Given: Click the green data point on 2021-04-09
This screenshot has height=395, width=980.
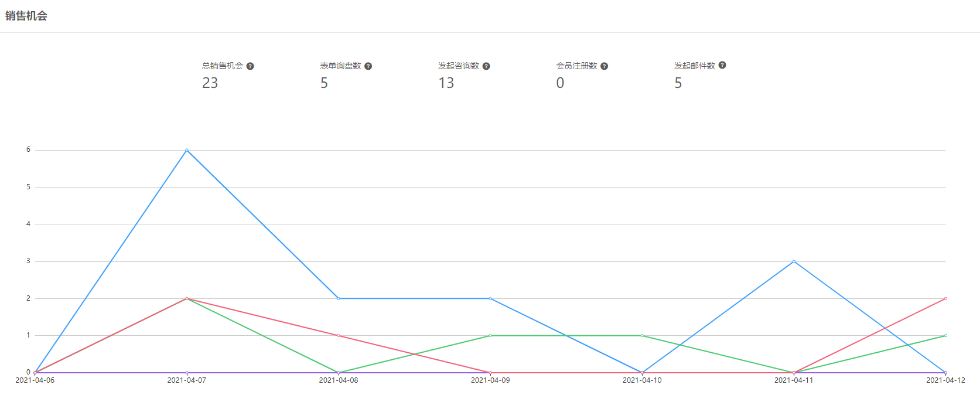Looking at the screenshot, I should tap(490, 336).
